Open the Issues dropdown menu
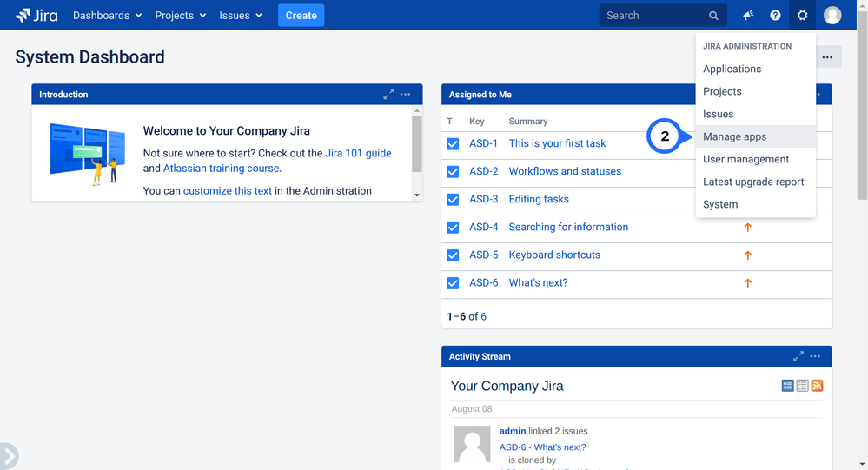Viewport: 868px width, 470px height. (241, 16)
